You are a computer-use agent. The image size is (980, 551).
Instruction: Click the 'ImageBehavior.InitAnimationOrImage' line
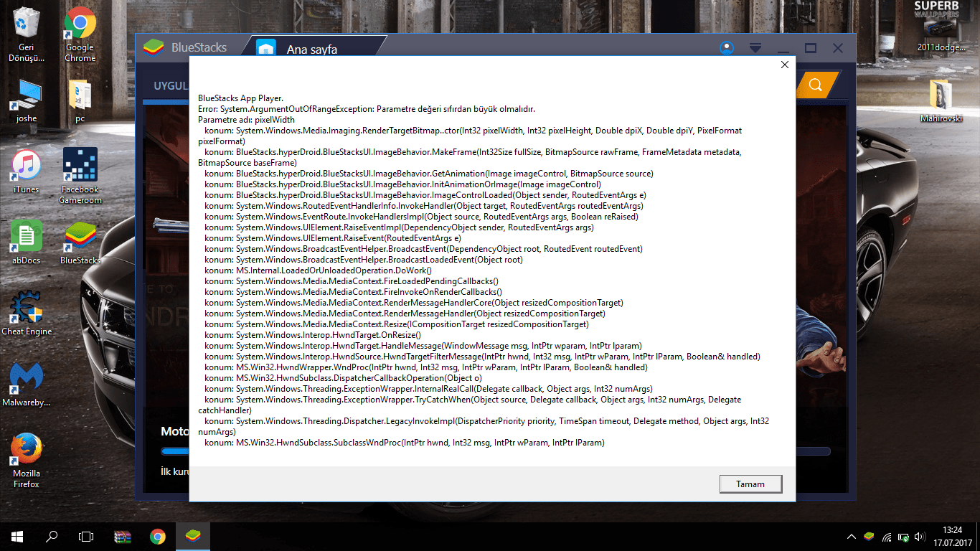coord(402,184)
